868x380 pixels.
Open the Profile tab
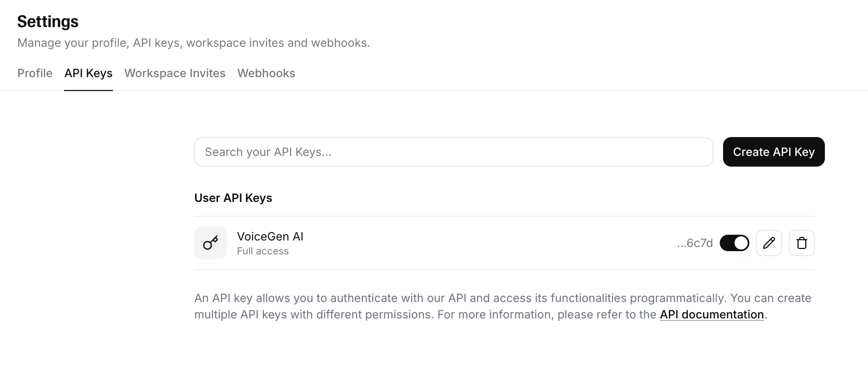click(x=35, y=73)
